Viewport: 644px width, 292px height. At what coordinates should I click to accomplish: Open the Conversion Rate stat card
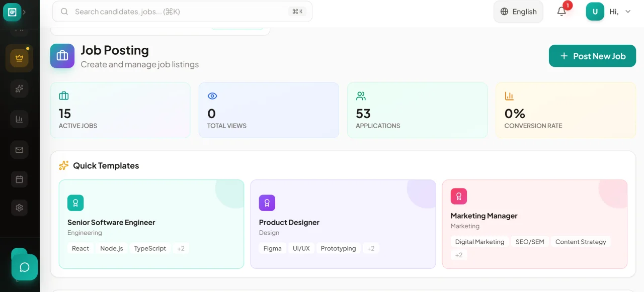click(566, 110)
